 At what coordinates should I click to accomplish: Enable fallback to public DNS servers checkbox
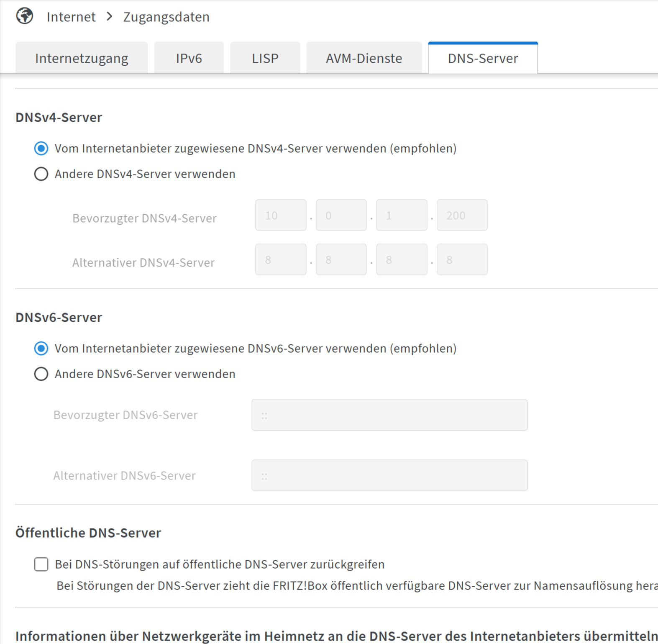[x=41, y=564]
